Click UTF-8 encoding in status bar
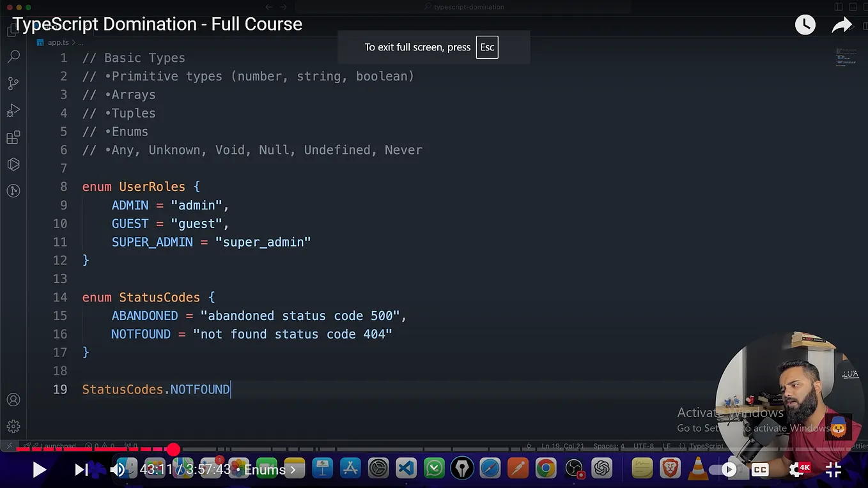Viewport: 868px width, 488px height. pos(643,446)
